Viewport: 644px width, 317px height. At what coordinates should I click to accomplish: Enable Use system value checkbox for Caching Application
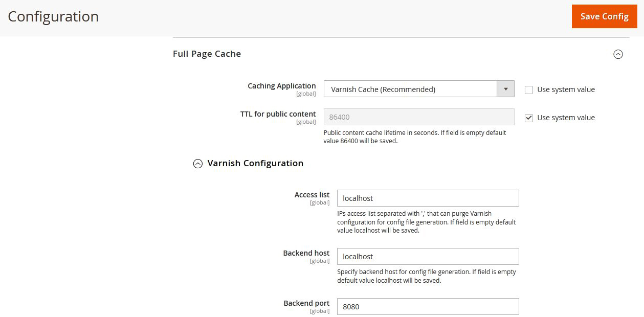(529, 90)
